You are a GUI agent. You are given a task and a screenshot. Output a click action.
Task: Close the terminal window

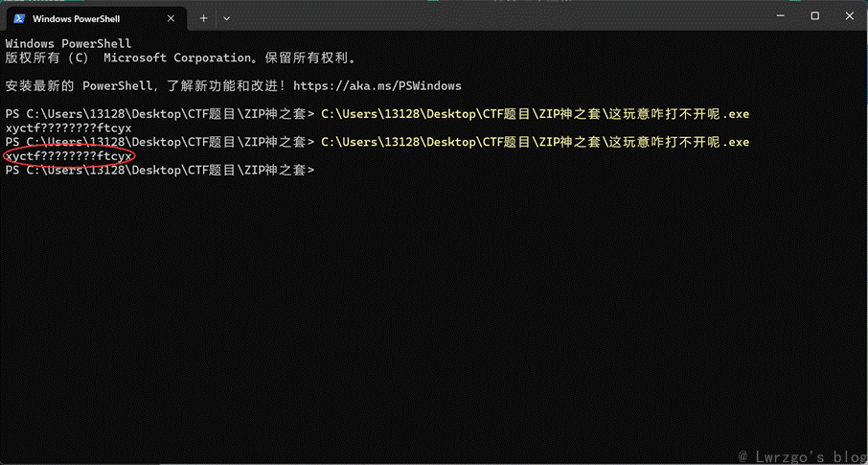(x=849, y=16)
